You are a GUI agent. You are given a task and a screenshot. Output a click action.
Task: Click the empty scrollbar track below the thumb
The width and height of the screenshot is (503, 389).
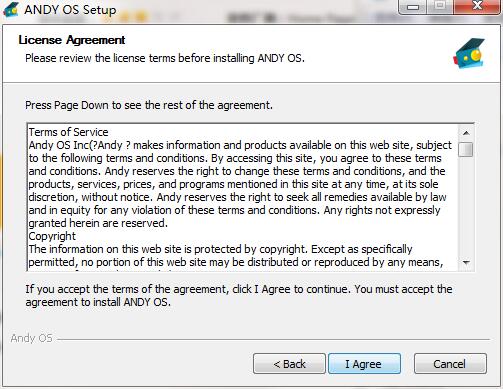(466, 206)
